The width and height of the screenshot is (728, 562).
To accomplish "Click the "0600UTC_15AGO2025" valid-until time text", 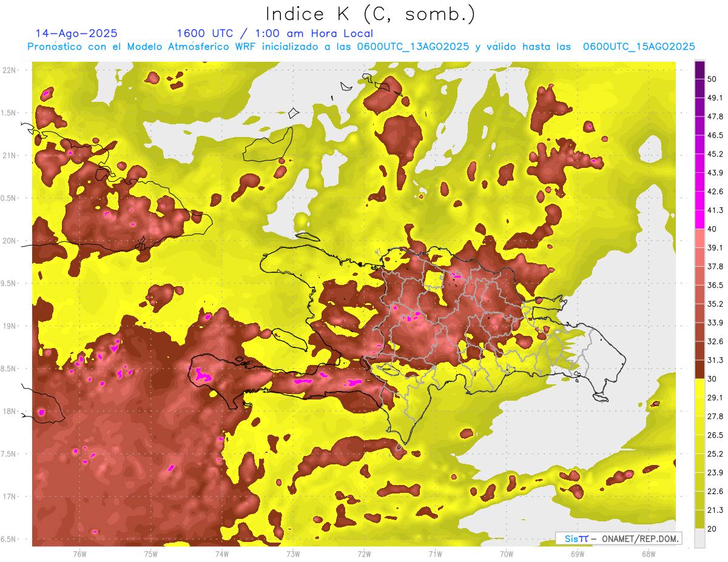I will 639,47.
